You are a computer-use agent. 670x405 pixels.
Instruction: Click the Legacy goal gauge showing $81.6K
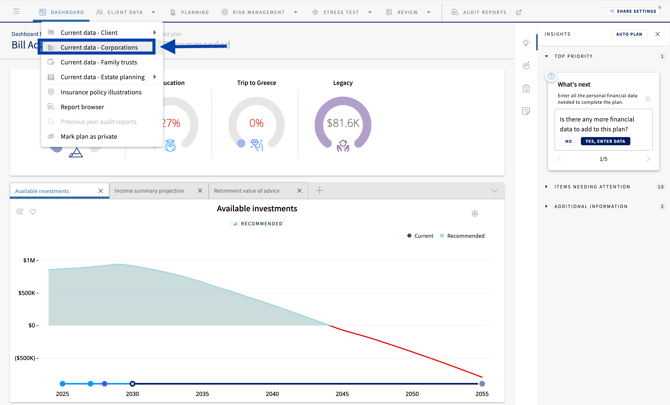point(343,123)
